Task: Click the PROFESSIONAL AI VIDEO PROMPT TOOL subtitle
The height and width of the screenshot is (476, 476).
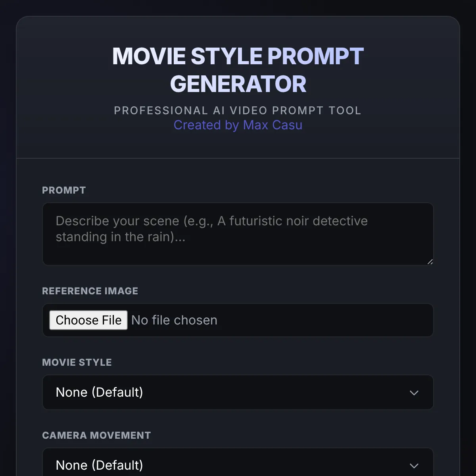Action: pos(238,110)
